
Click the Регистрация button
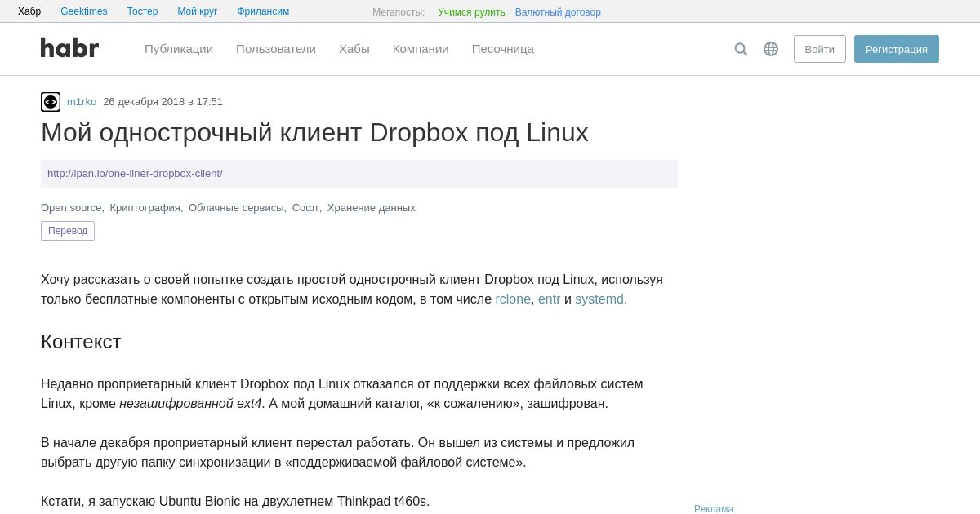[x=897, y=49]
